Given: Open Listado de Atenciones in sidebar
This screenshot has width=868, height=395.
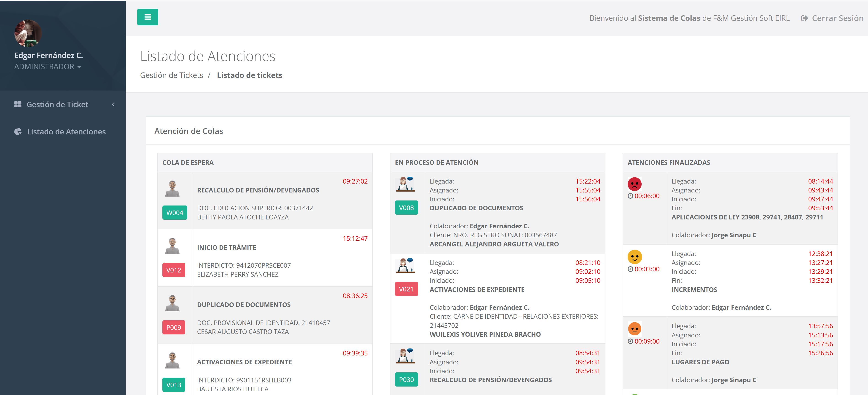Looking at the screenshot, I should [x=66, y=132].
